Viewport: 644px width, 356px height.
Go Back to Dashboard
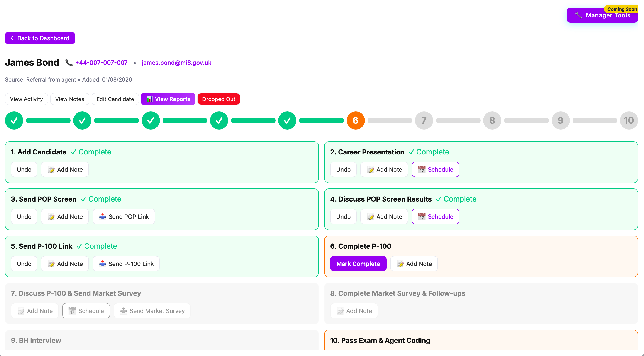(40, 38)
